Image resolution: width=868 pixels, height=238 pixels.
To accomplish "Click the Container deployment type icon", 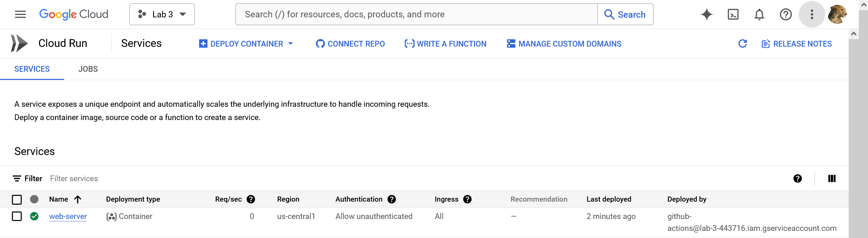I will (x=111, y=217).
